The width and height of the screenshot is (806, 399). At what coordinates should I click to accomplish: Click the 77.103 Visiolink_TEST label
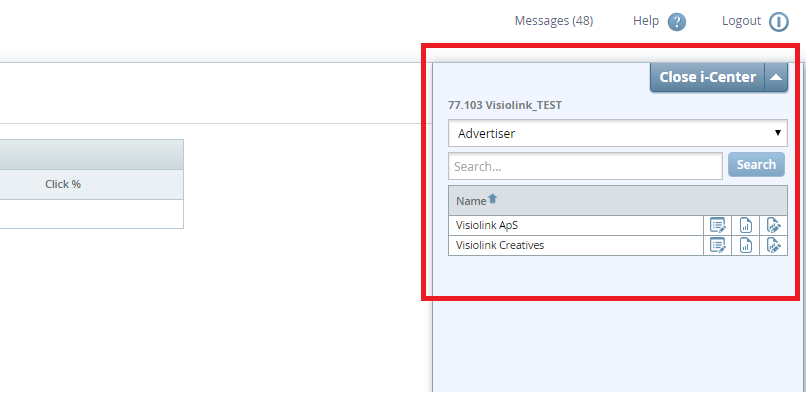tap(505, 105)
